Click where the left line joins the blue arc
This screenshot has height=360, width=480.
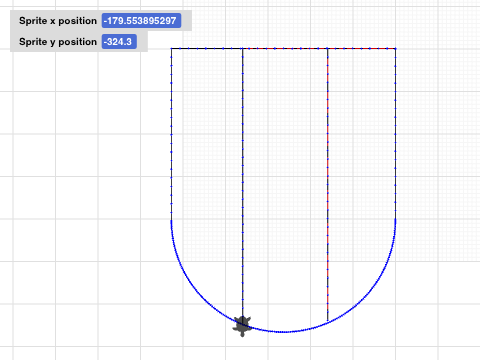pos(171,220)
